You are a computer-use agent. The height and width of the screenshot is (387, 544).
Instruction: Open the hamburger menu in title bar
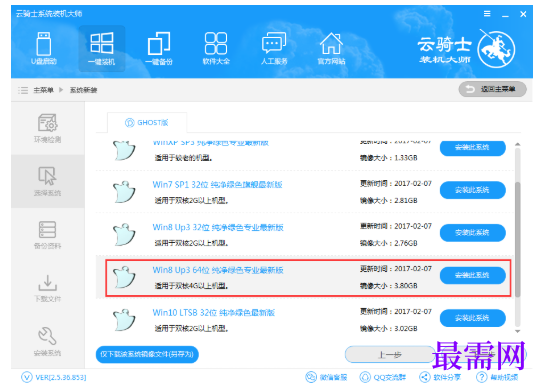pyautogui.click(x=487, y=14)
